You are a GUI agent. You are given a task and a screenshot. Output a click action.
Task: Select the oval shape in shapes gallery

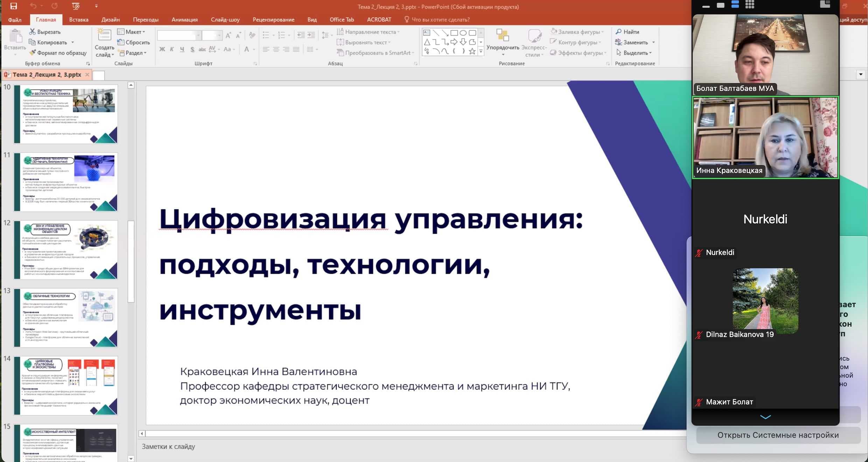463,33
